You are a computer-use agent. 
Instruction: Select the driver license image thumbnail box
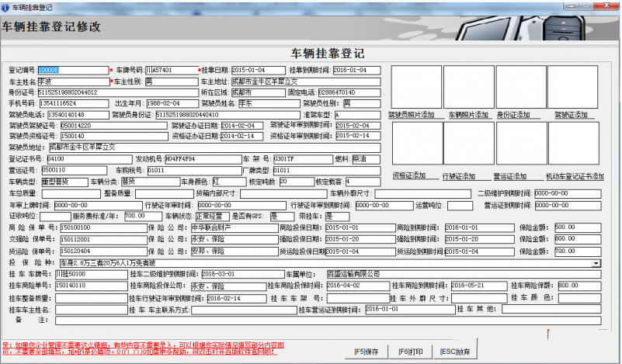[572, 87]
